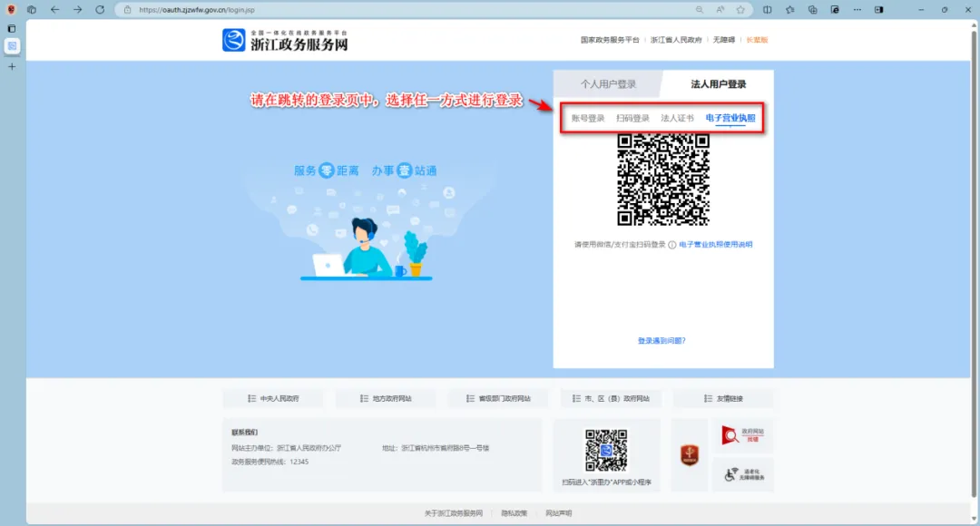Click the 地址:浙江省杭州市 address text
Viewport: 980px width, 526px height.
[436, 448]
